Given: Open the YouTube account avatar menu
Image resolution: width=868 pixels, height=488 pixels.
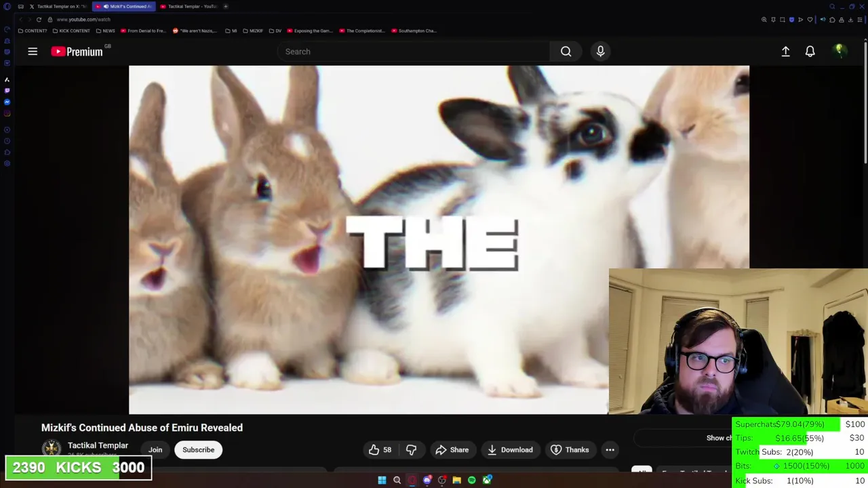Looking at the screenshot, I should [x=840, y=52].
